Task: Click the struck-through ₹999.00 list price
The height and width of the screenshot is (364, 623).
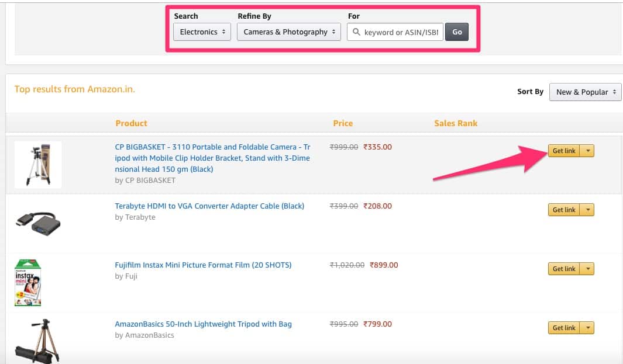Action: [344, 147]
